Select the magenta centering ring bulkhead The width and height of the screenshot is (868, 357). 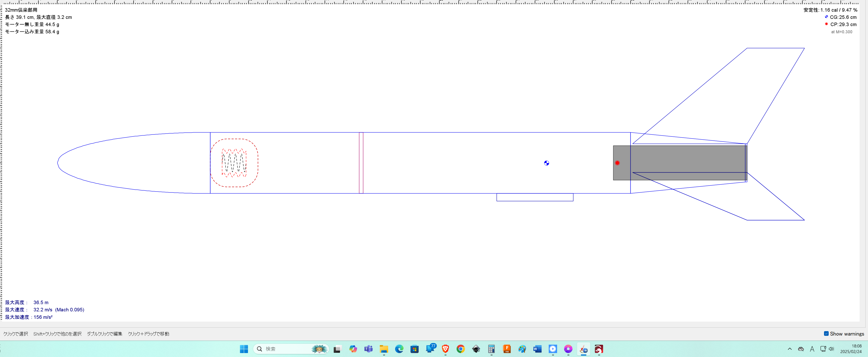tap(361, 163)
